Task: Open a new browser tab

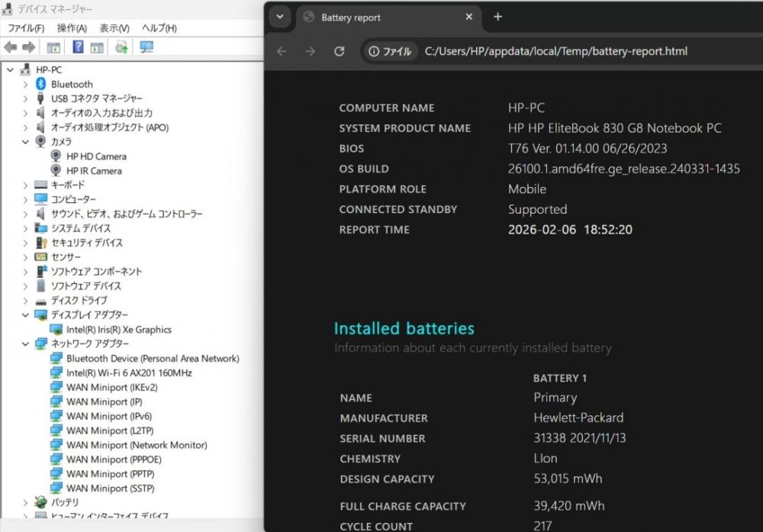Action: [497, 17]
